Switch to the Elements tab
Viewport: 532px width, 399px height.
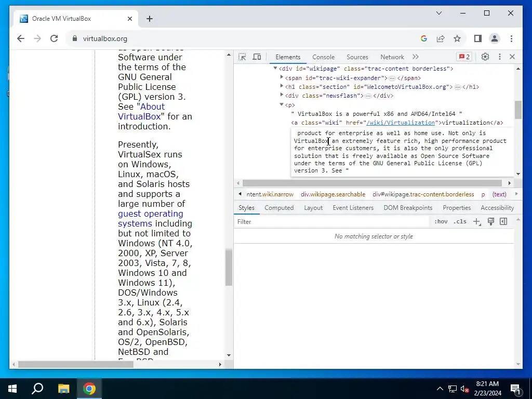tap(288, 57)
